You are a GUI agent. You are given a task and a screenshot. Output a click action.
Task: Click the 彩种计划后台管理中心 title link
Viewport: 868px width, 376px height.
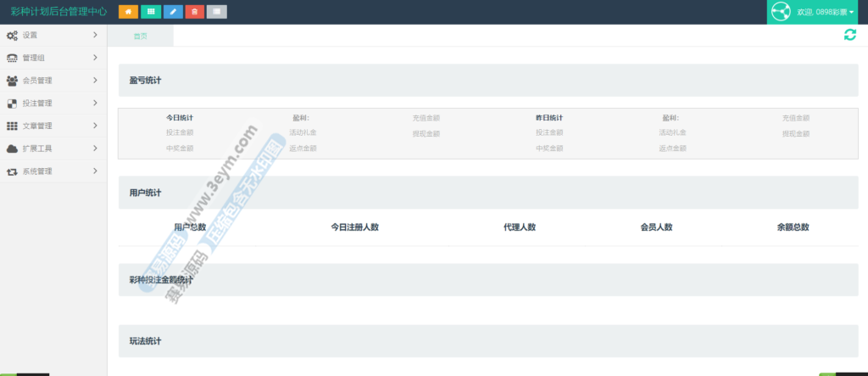(58, 12)
